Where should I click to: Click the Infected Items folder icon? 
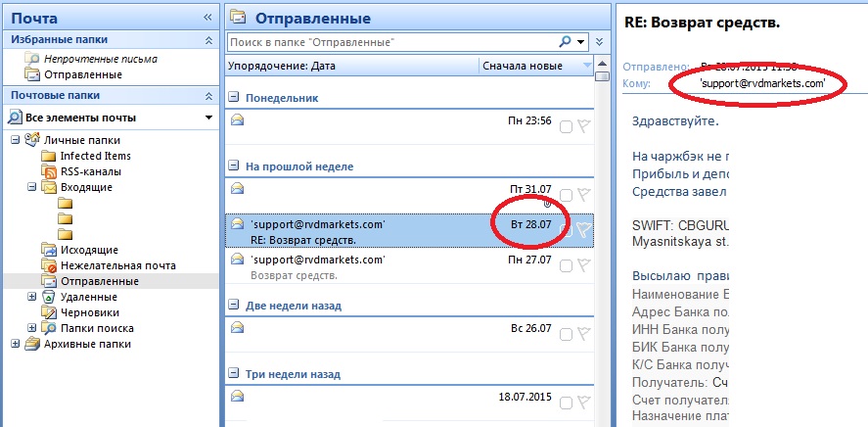(x=49, y=156)
